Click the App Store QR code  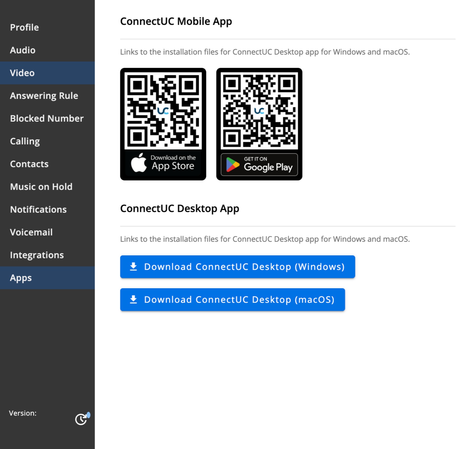pos(163,111)
